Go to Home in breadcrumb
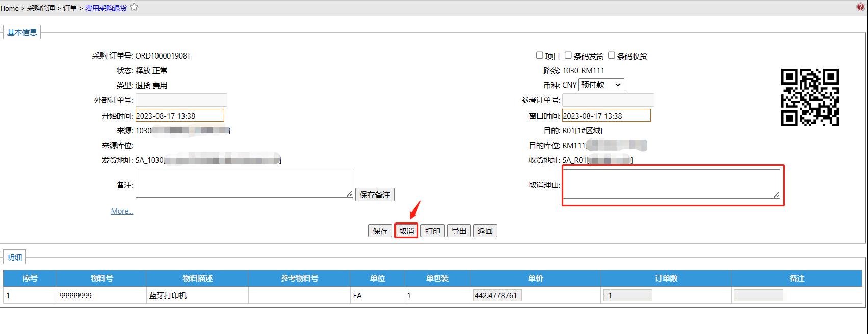The image size is (868, 334). [9, 8]
